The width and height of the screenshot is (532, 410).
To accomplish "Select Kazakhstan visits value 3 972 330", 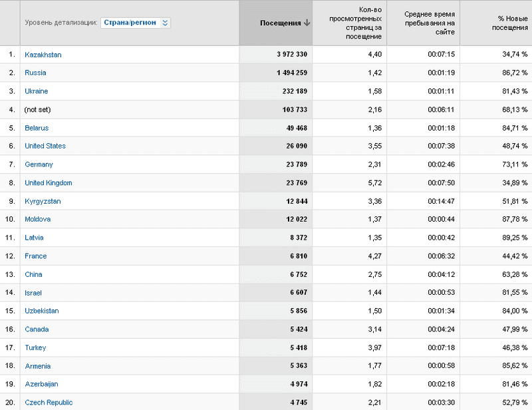I will tap(292, 55).
